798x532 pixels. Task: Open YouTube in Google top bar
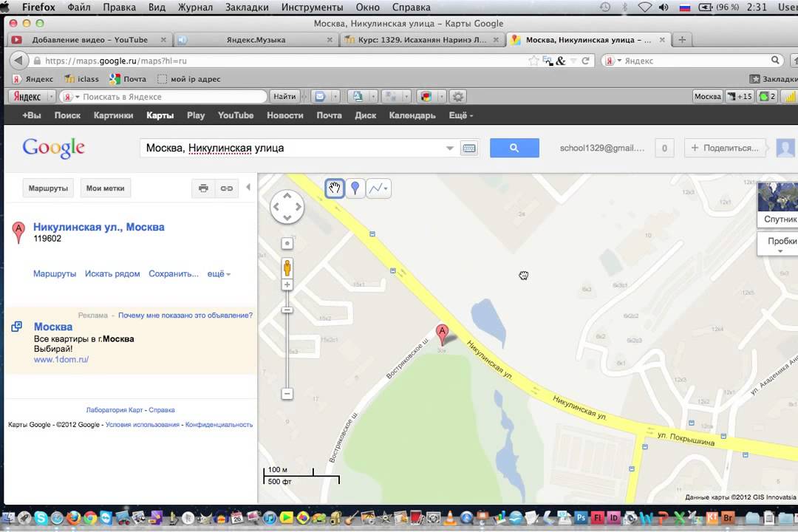point(236,115)
